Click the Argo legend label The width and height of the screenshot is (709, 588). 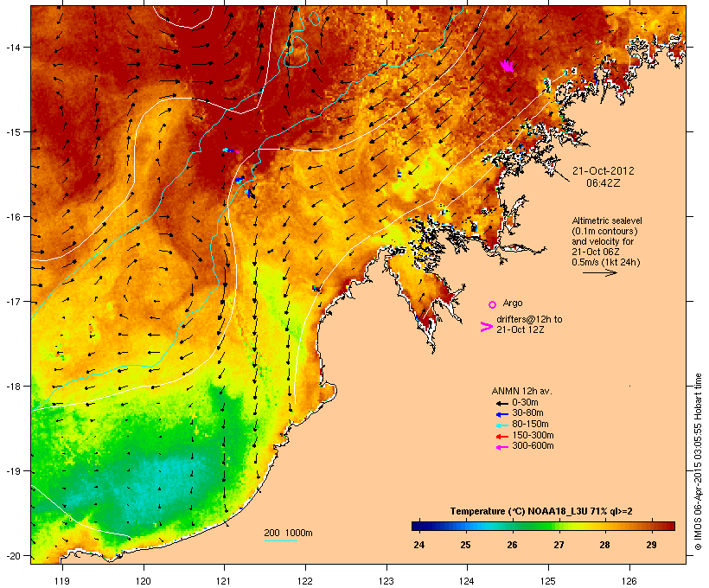point(513,303)
